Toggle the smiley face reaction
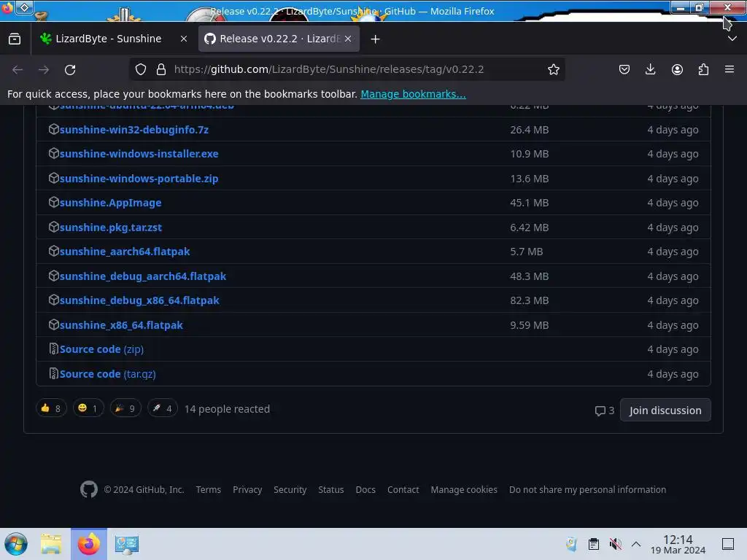The image size is (747, 560). (x=88, y=408)
